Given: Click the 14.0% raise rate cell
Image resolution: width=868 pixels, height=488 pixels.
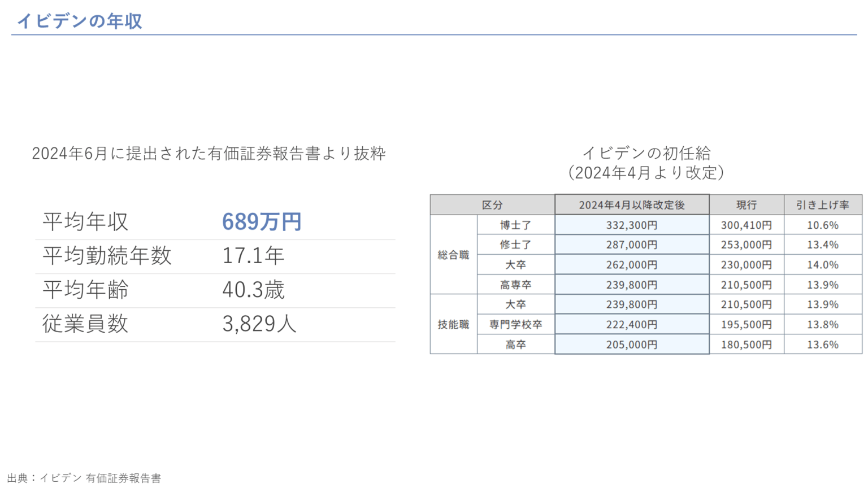Looking at the screenshot, I should click(823, 264).
